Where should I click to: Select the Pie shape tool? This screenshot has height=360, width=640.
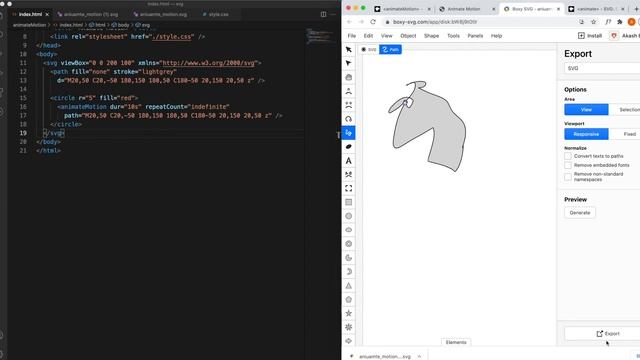click(x=349, y=258)
